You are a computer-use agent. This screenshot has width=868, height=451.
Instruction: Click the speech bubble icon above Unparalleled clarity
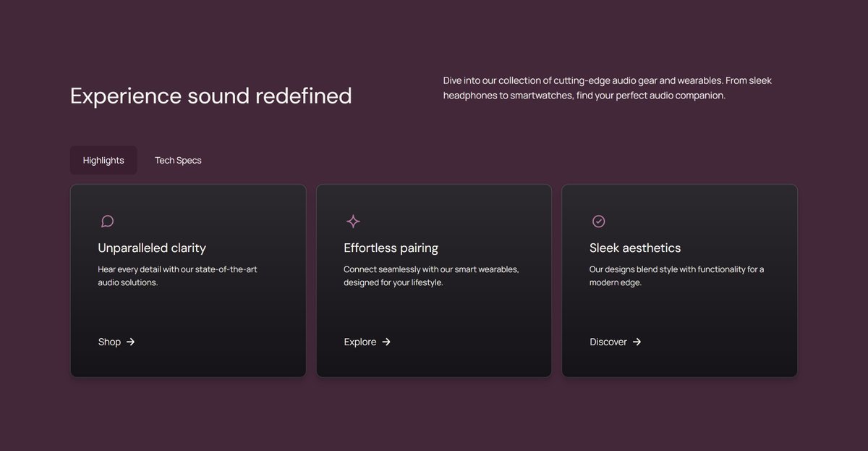click(107, 222)
